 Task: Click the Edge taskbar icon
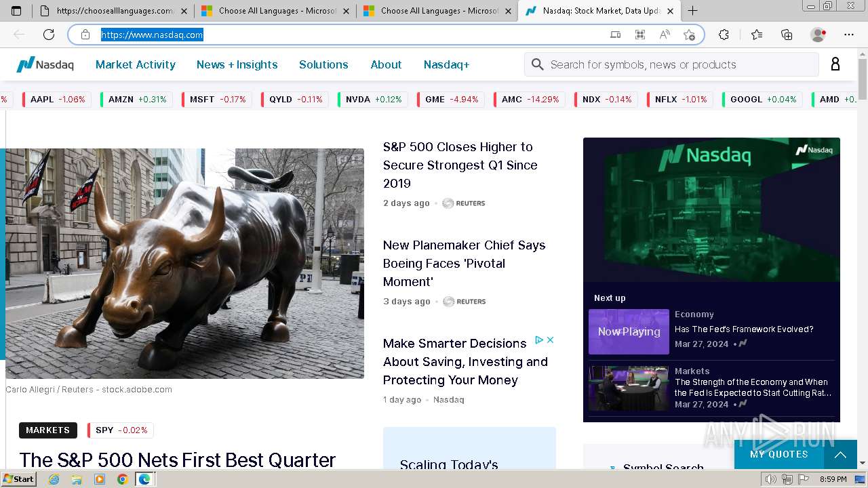click(144, 479)
